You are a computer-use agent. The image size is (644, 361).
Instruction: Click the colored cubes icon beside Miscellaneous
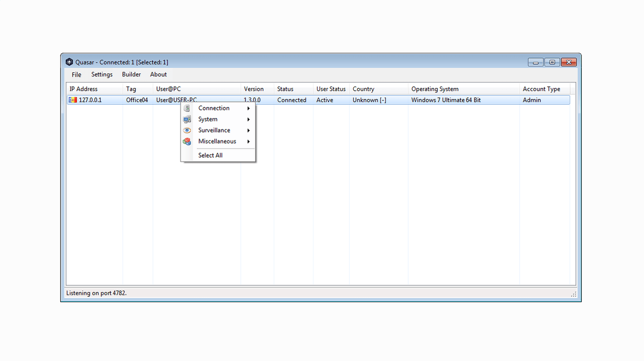click(x=187, y=141)
